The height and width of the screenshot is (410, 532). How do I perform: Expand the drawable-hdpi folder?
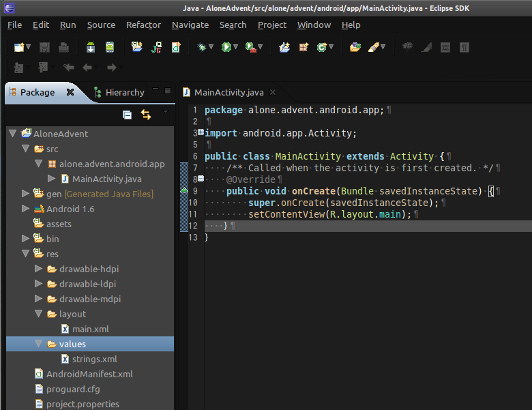tap(38, 269)
